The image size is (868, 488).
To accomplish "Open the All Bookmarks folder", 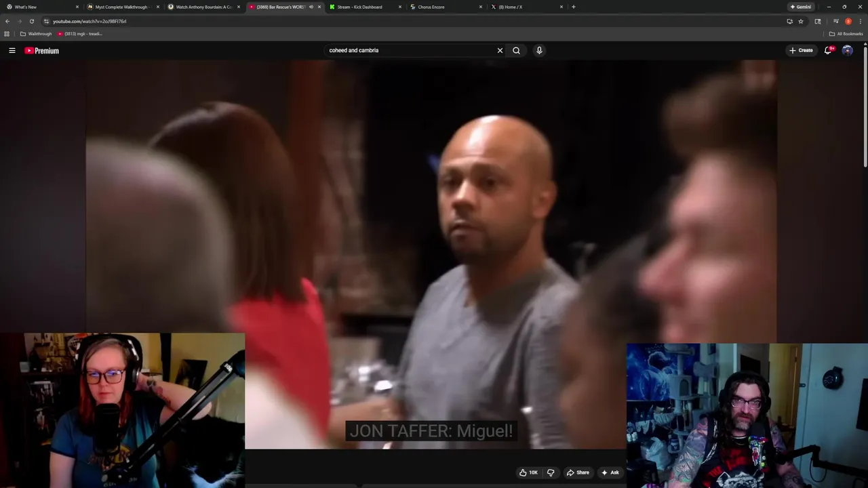I will click(846, 34).
